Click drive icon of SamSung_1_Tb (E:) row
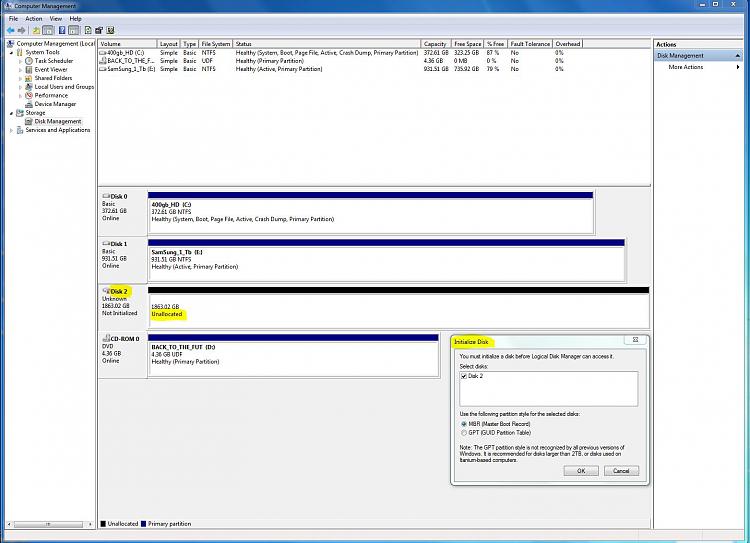This screenshot has height=543, width=750. pos(102,69)
